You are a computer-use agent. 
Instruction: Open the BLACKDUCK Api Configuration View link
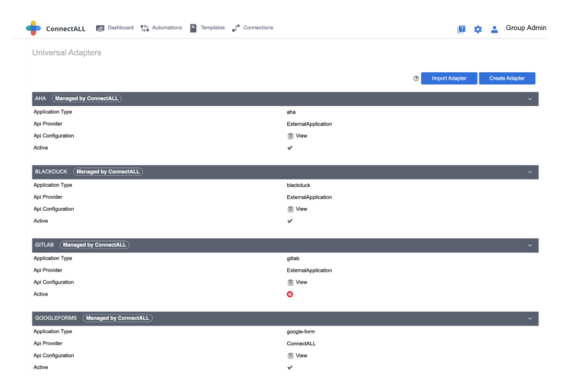[301, 209]
